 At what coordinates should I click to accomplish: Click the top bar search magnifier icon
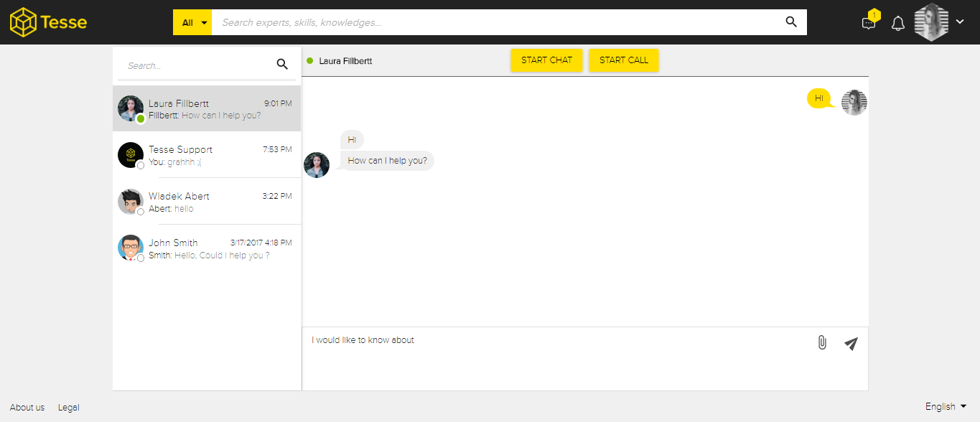791,22
